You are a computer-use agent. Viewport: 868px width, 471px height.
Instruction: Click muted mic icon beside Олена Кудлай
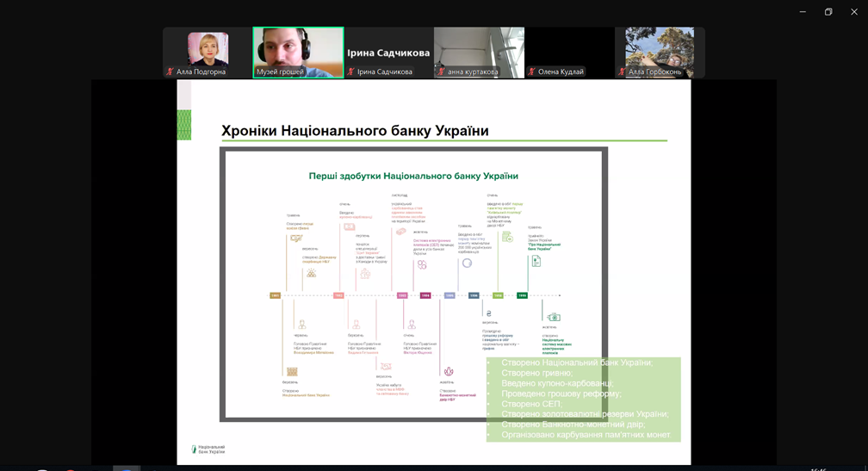(531, 71)
